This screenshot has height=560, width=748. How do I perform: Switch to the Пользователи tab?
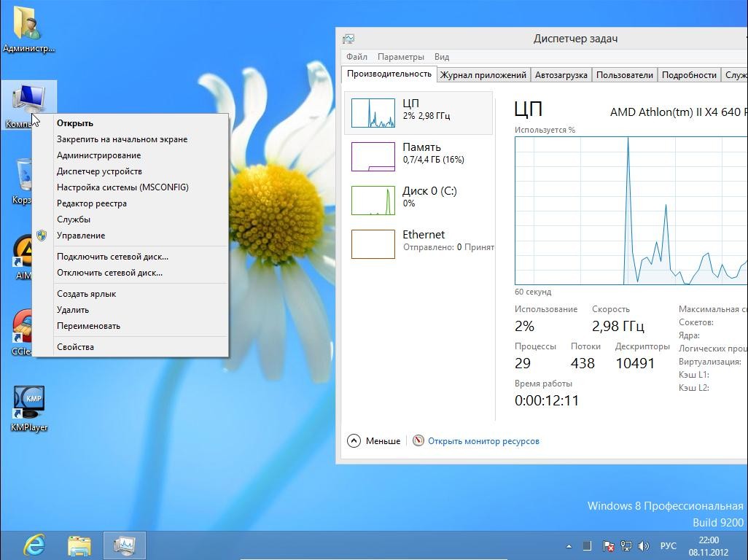coord(624,75)
